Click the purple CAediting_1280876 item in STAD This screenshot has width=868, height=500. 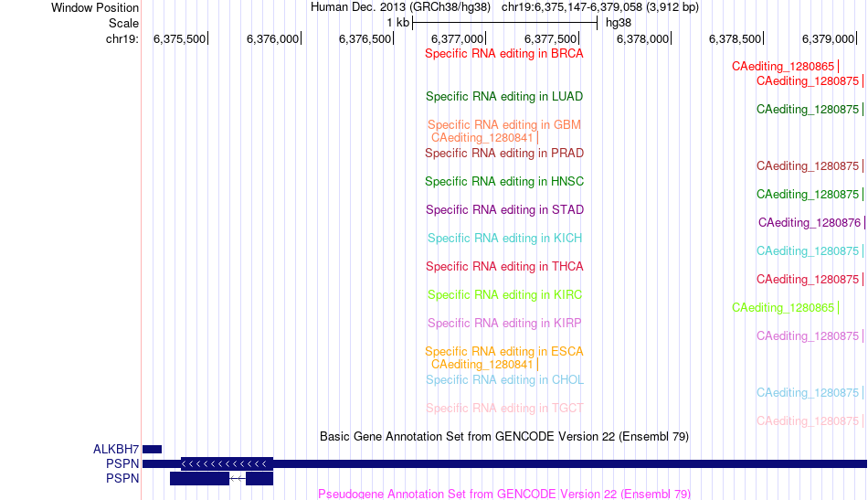pyautogui.click(x=811, y=223)
